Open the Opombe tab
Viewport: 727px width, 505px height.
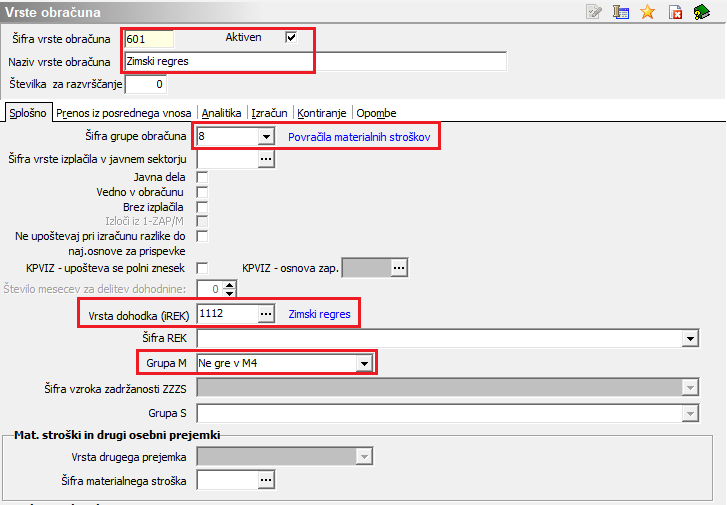click(x=376, y=113)
